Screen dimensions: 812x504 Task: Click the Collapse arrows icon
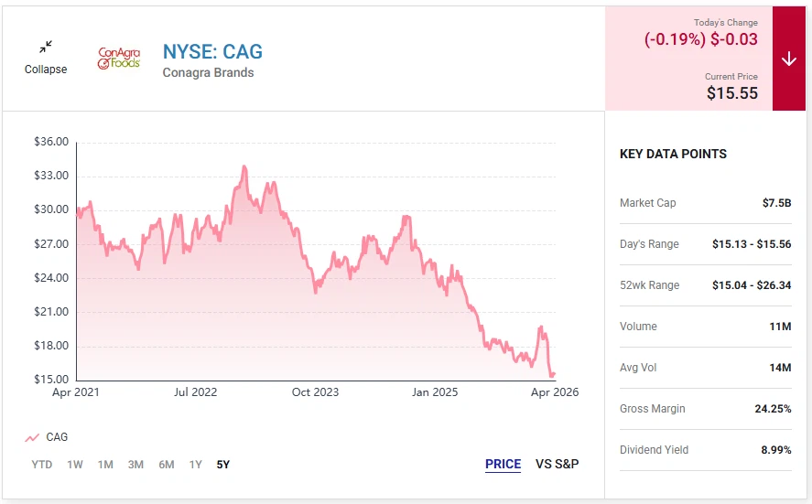[46, 47]
